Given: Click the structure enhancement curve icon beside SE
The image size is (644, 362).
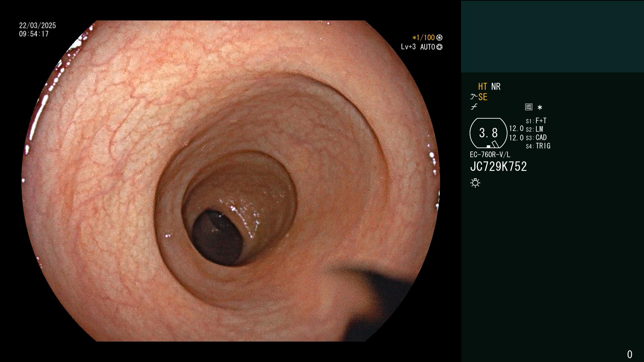Looking at the screenshot, I should click(474, 97).
